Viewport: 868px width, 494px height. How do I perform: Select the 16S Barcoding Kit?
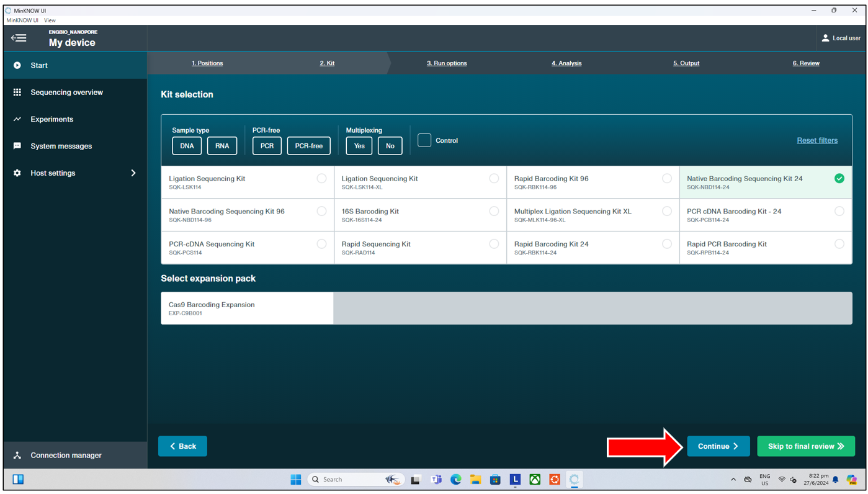420,215
